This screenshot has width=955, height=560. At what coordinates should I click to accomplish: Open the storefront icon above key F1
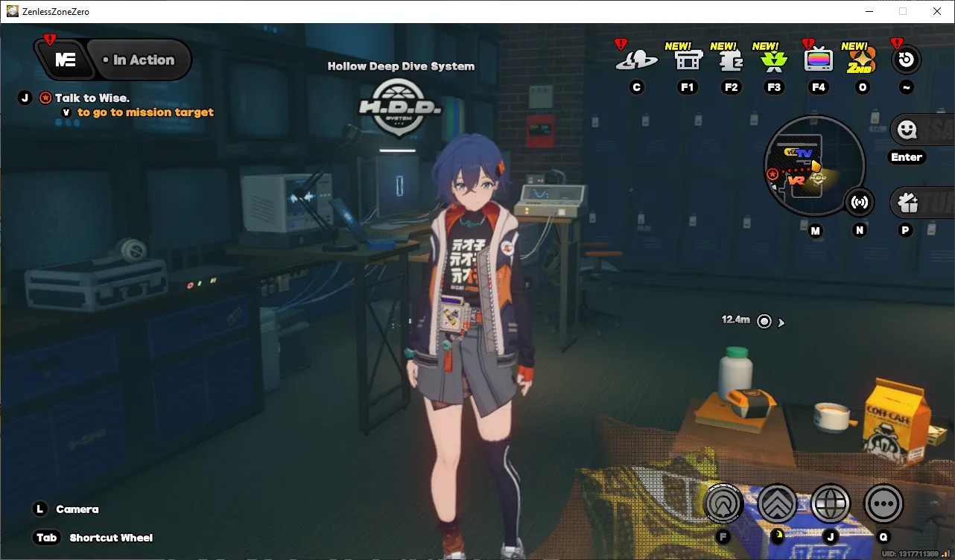click(688, 60)
